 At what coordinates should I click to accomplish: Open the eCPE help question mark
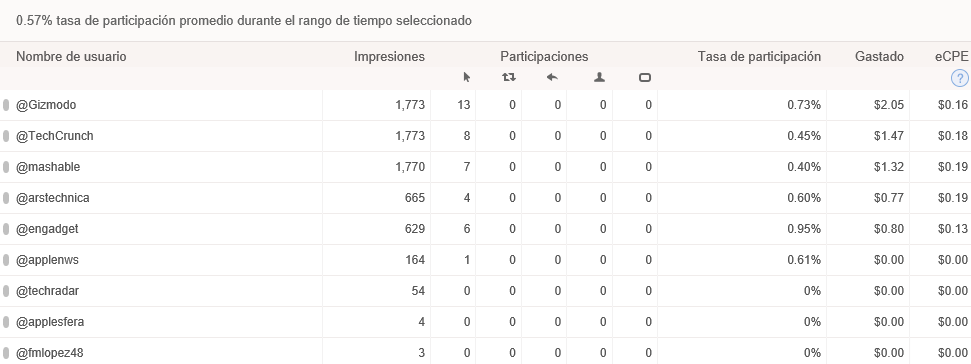coord(959,78)
